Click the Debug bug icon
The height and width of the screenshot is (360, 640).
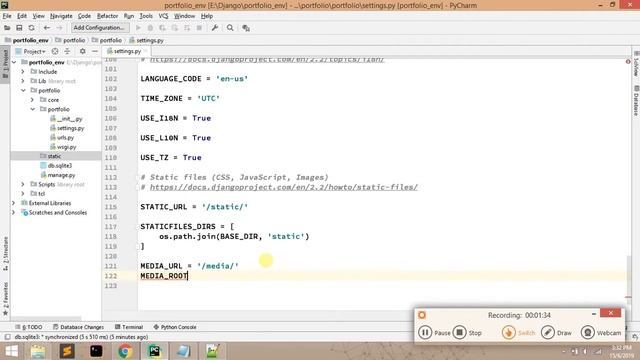[150, 28]
